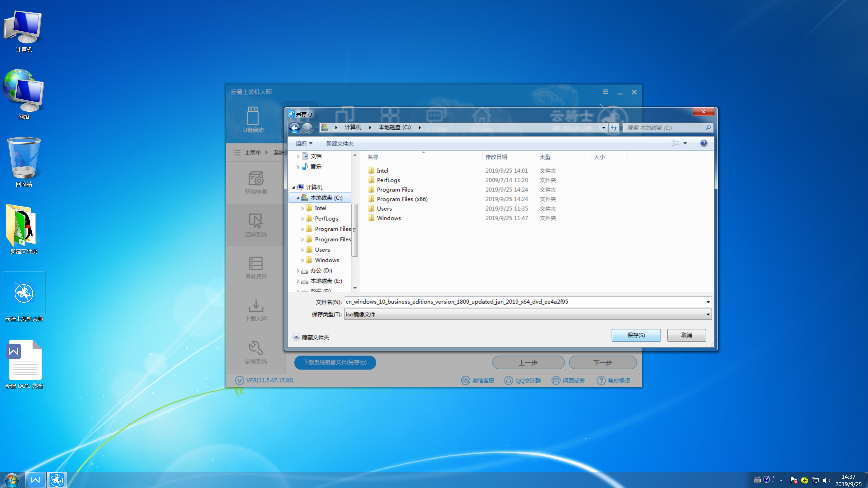Click 隐藏文件夹 toggle
The height and width of the screenshot is (488, 868).
coord(311,337)
